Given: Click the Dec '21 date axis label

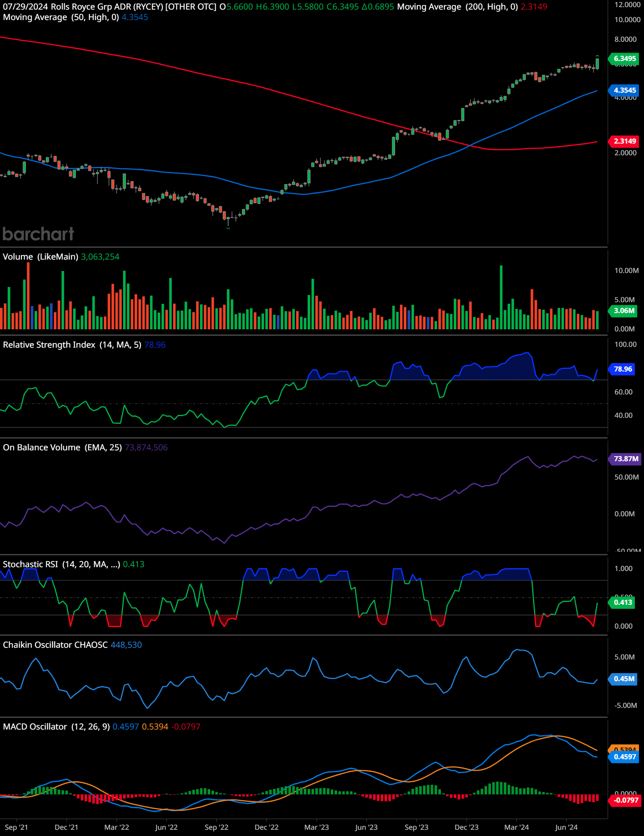Looking at the screenshot, I should tap(66, 827).
